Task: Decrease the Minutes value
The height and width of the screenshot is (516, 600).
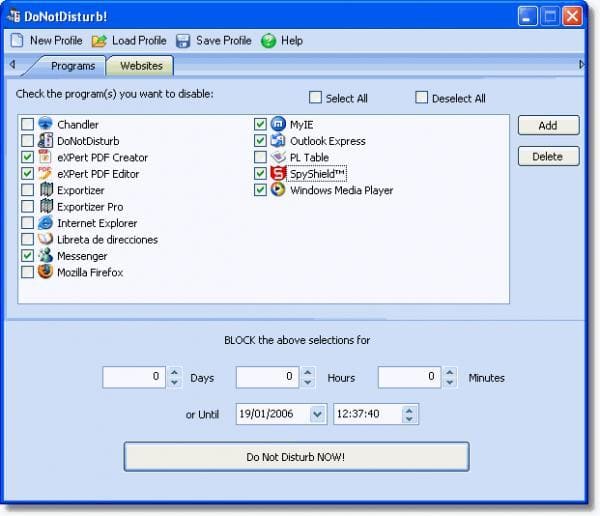Action: [x=450, y=382]
